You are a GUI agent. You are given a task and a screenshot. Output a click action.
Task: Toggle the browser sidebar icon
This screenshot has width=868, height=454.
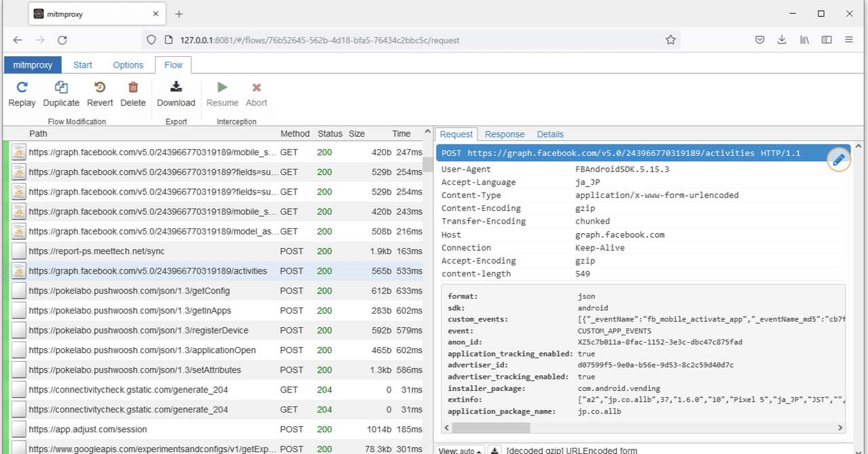(x=827, y=40)
